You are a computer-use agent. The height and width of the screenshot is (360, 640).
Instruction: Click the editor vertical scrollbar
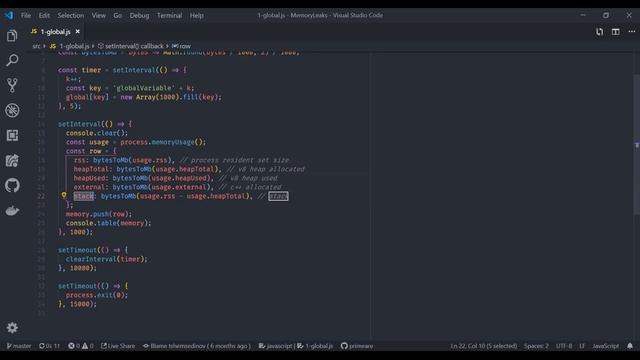click(636, 145)
